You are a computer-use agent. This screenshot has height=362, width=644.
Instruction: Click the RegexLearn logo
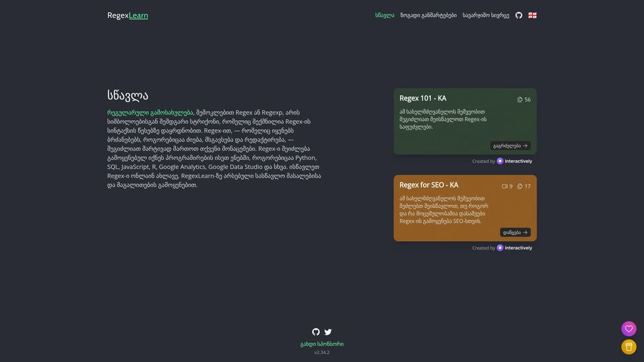128,16
